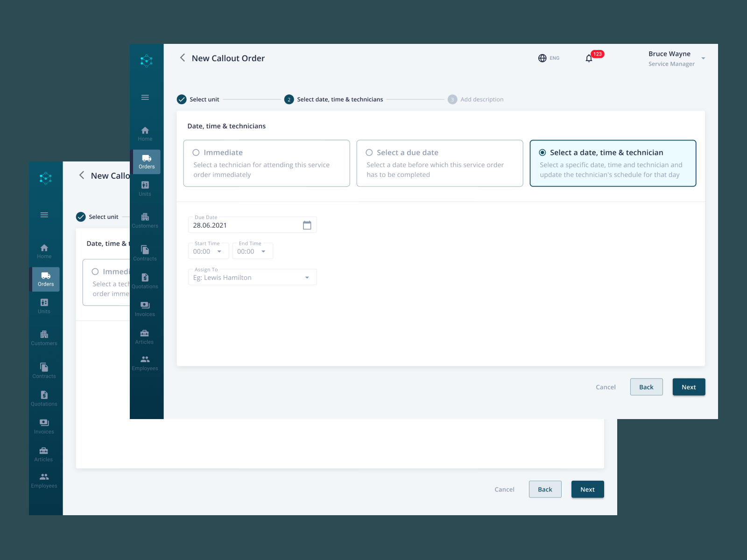This screenshot has height=560, width=747.
Task: Open the Due Date calendar picker
Action: [x=307, y=224]
